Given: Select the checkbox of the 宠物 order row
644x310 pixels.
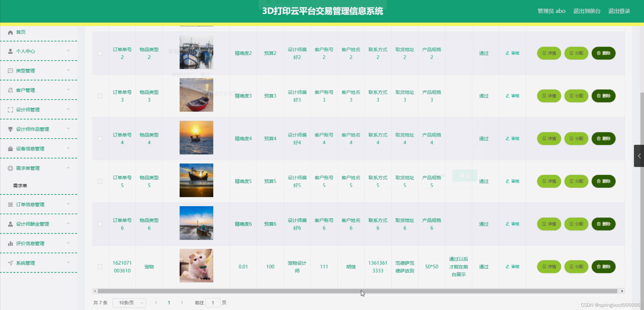Looking at the screenshot, I should point(100,267).
